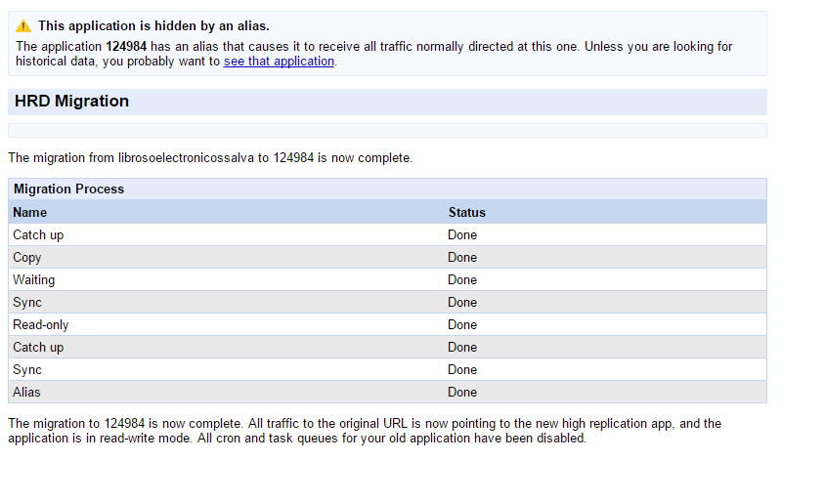Click the "This application is hidden by an alias" title

click(x=153, y=26)
